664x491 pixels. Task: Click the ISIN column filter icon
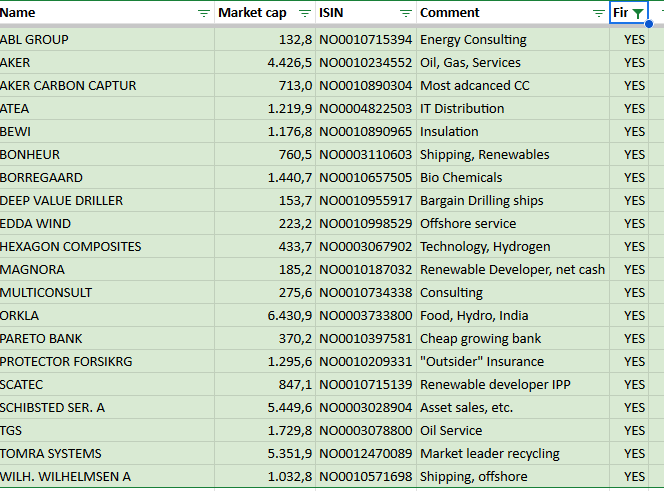click(x=405, y=13)
